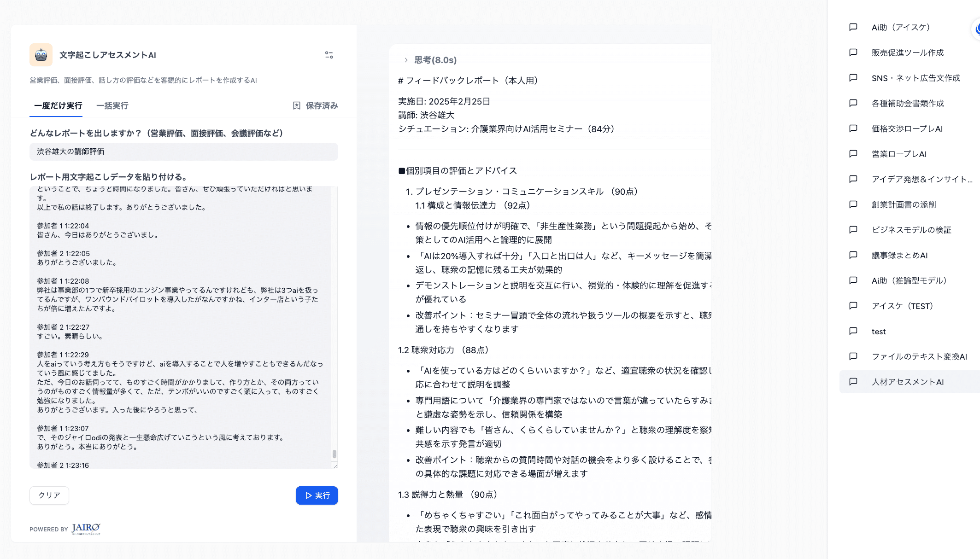
Task: Click chat icon next to 販売促進ツール作成
Action: click(853, 52)
